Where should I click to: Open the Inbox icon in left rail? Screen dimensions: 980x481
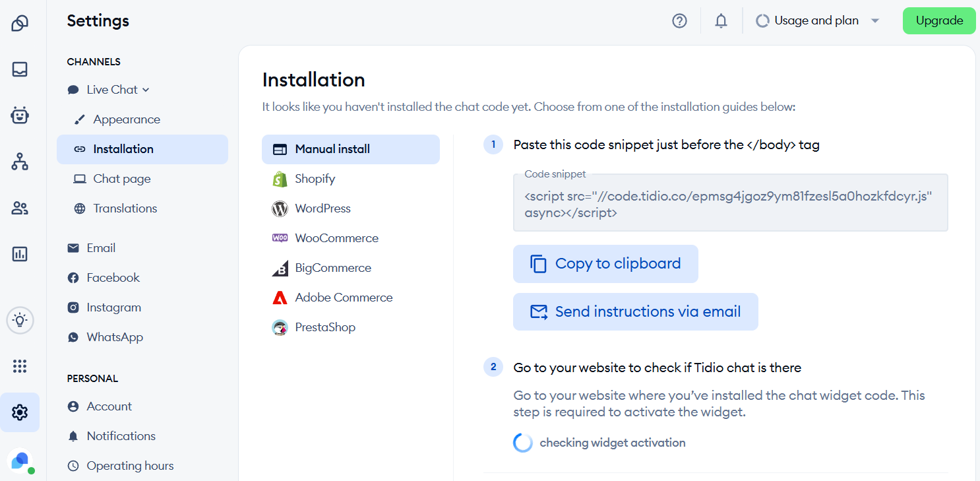coord(20,69)
